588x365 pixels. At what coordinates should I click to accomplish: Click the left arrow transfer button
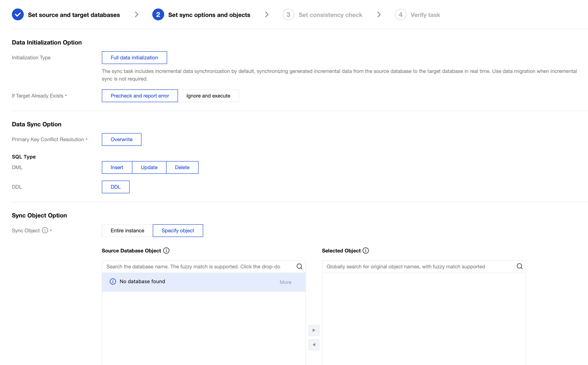tap(314, 345)
